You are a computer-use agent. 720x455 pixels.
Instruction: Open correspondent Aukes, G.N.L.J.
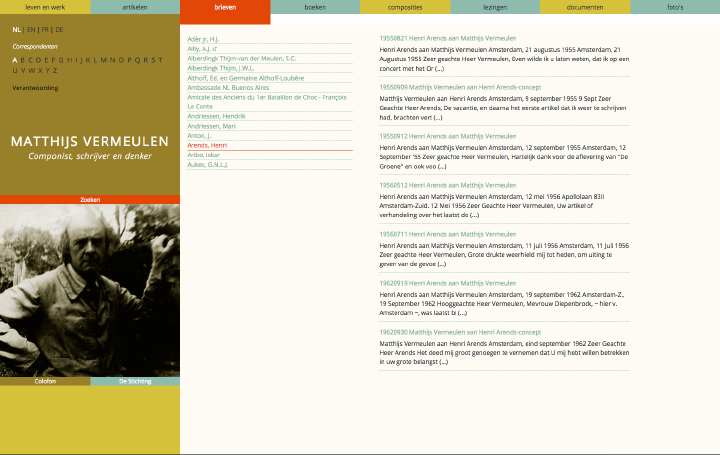point(208,164)
